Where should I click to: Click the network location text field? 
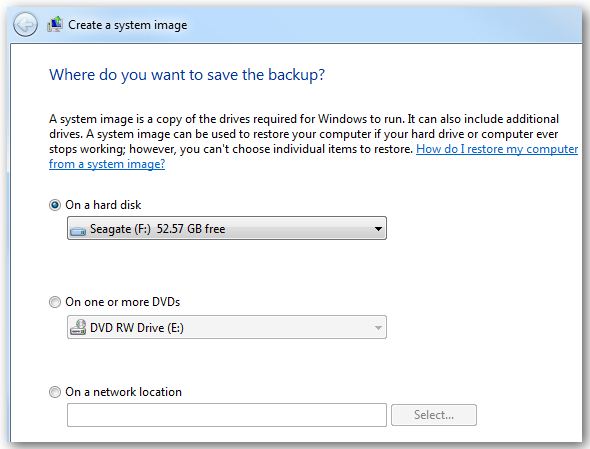(x=227, y=415)
